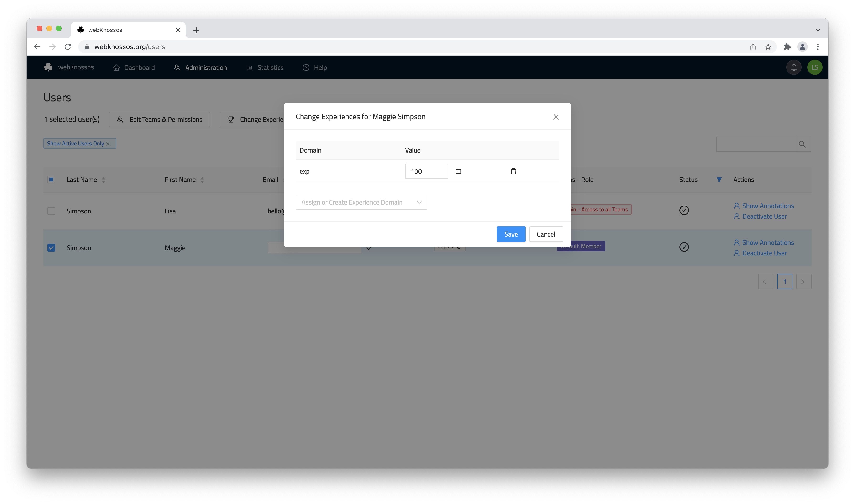This screenshot has height=504, width=855.
Task: Click the Default: Member role tag
Action: (581, 246)
